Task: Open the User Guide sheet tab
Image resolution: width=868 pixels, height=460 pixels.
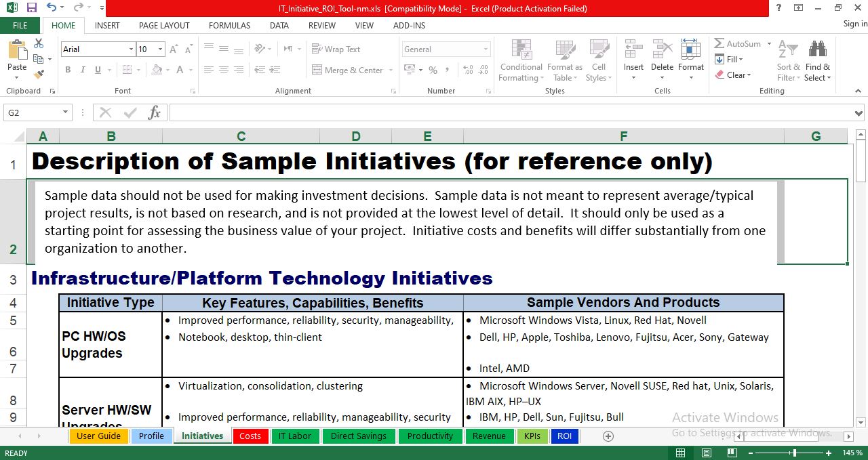Action: [x=98, y=436]
